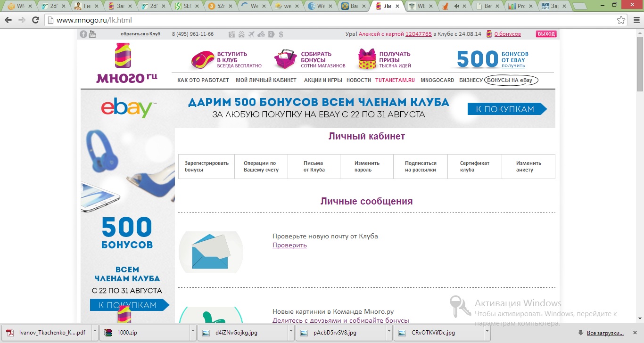Click the ebay logo in the banner
The height and width of the screenshot is (343, 644).
tap(128, 108)
